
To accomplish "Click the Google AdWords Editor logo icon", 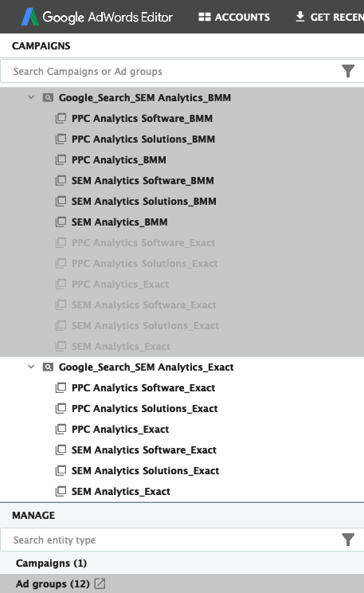I will tap(29, 17).
